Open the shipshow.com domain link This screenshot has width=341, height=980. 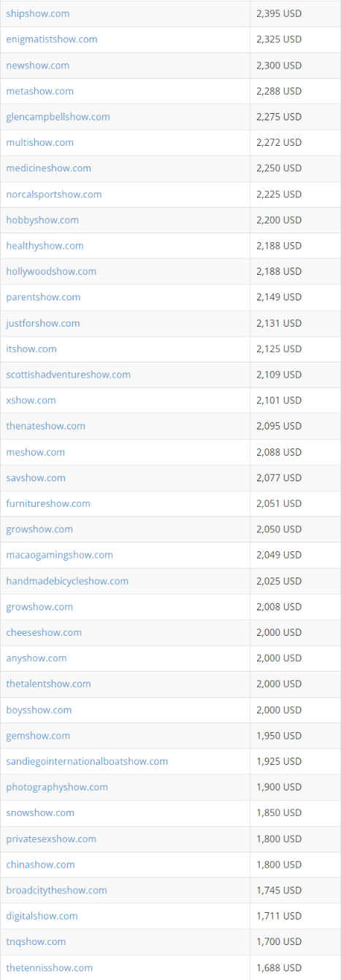(38, 14)
